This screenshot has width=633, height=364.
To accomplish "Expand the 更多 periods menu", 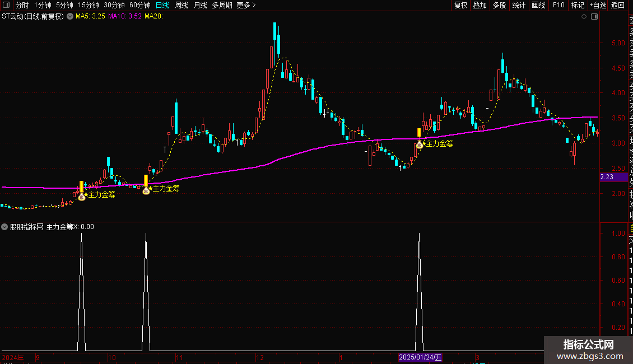I will pos(246,5).
